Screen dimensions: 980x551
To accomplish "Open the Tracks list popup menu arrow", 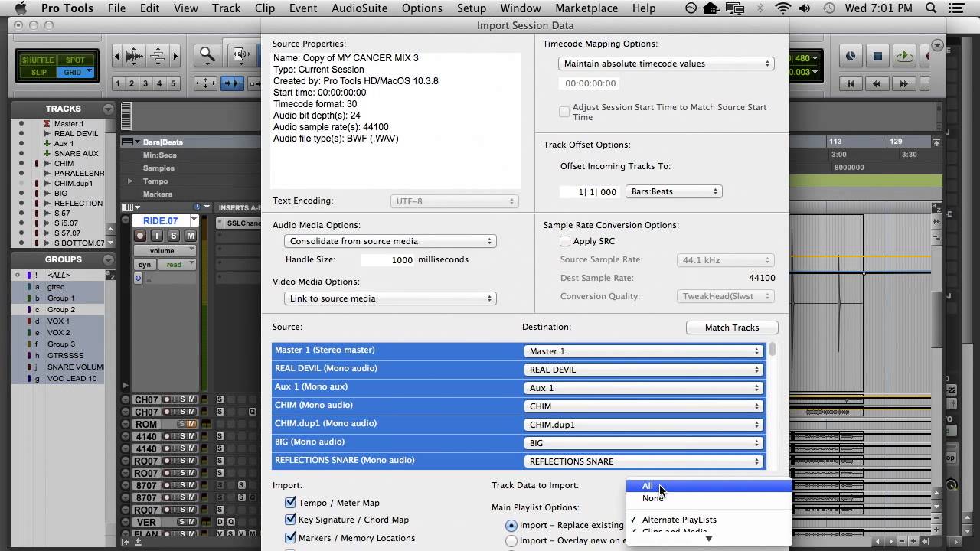I will pyautogui.click(x=108, y=109).
